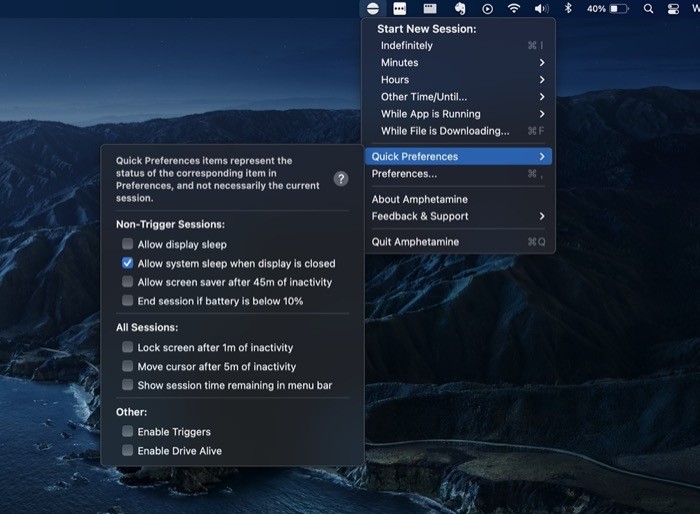This screenshot has height=514, width=700.
Task: Expand Feedback & Support submenu arrow
Action: pyautogui.click(x=542, y=216)
